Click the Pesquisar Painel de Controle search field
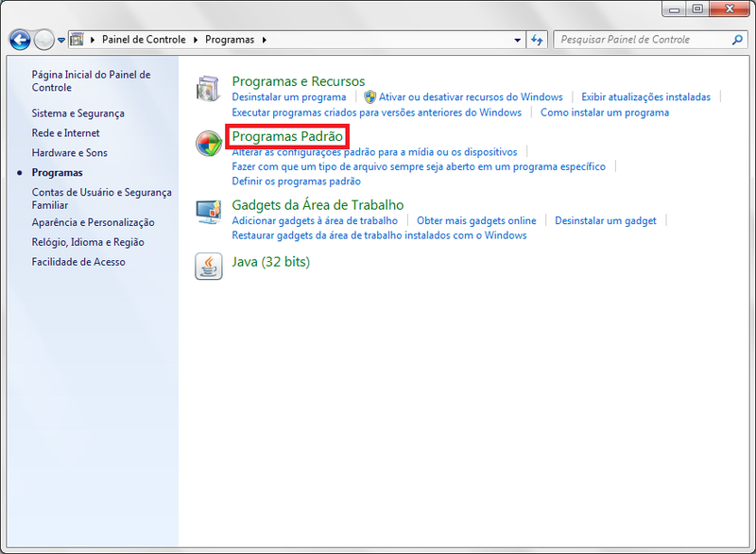This screenshot has width=756, height=554. [643, 40]
